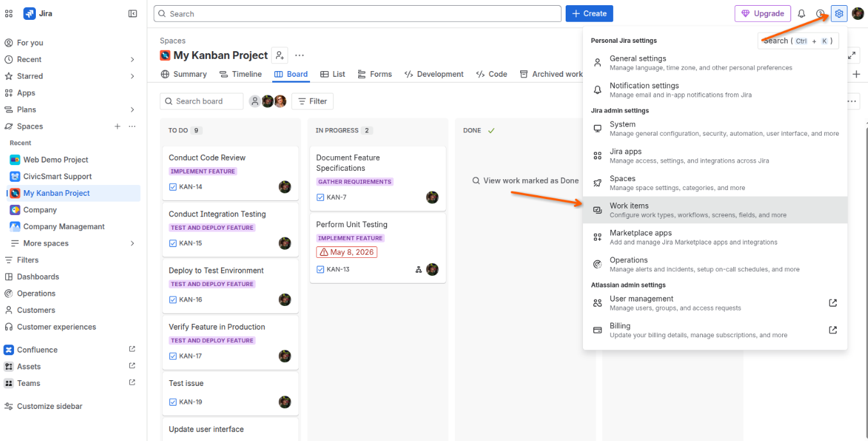Click the Create button
868x441 pixels.
[589, 13]
